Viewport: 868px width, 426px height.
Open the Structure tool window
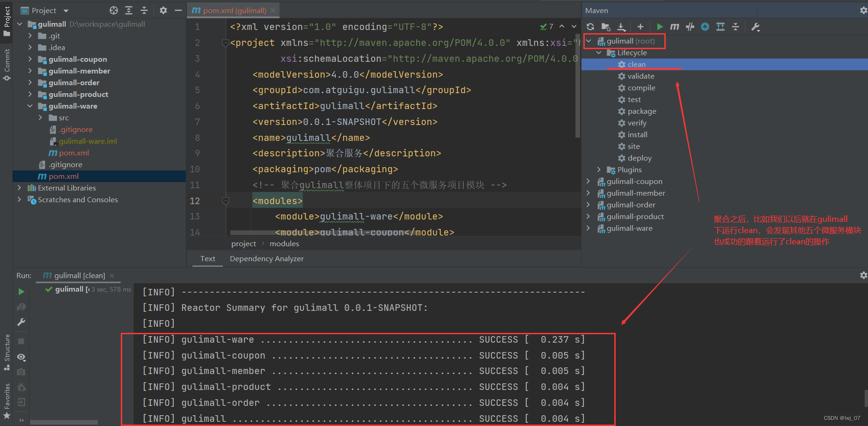pyautogui.click(x=7, y=352)
